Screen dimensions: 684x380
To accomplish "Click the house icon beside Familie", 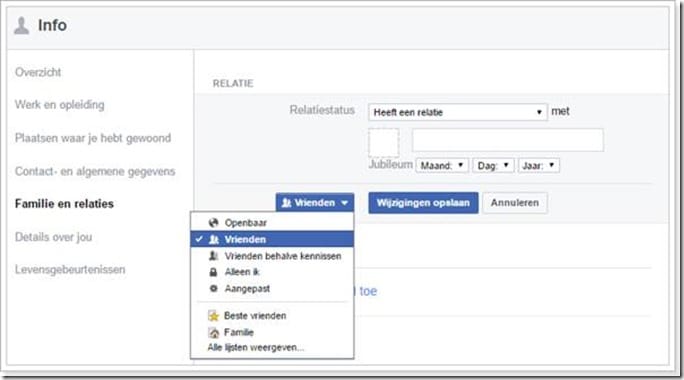I will (213, 332).
